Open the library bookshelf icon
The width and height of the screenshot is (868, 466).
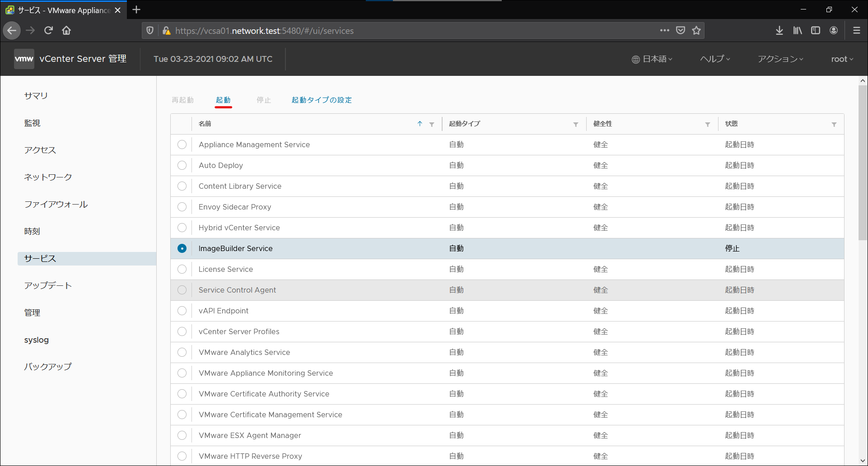(798, 30)
